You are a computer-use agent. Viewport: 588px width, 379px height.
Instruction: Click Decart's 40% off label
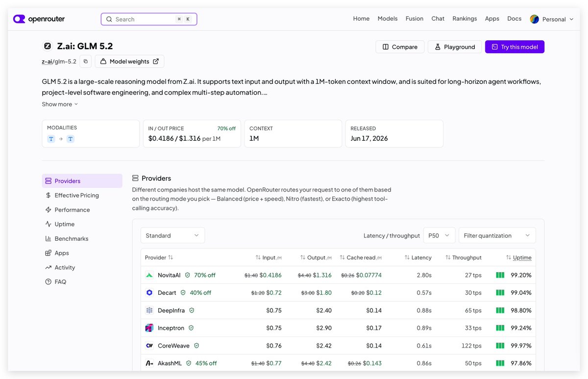(200, 293)
